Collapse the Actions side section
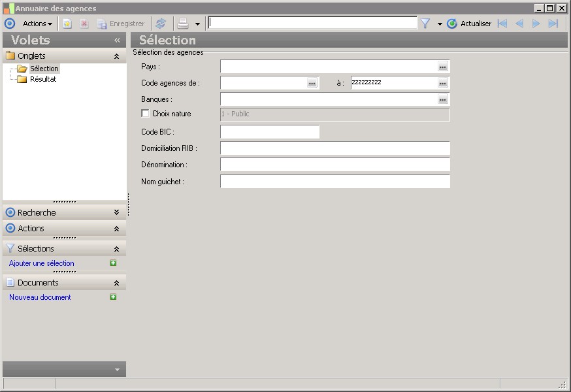 click(x=116, y=229)
